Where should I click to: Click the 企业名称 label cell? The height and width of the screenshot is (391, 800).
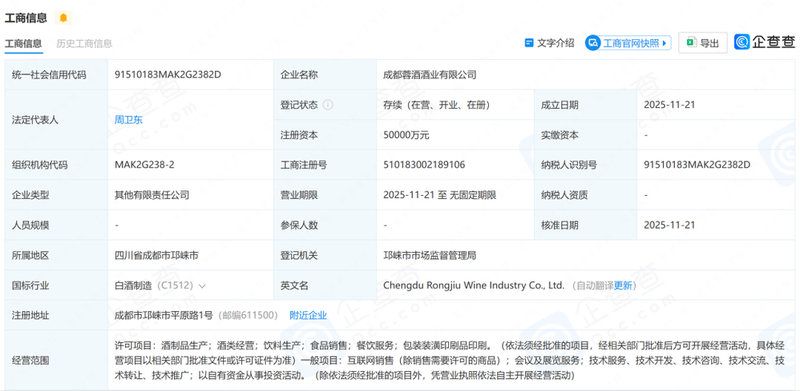324,75
